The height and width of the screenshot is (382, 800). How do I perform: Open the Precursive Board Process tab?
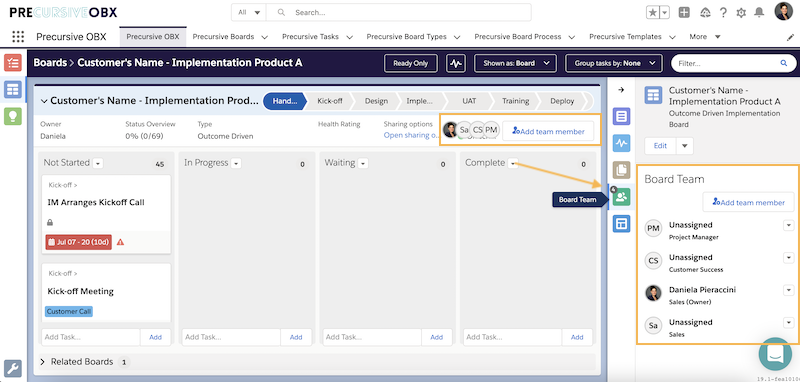517,37
